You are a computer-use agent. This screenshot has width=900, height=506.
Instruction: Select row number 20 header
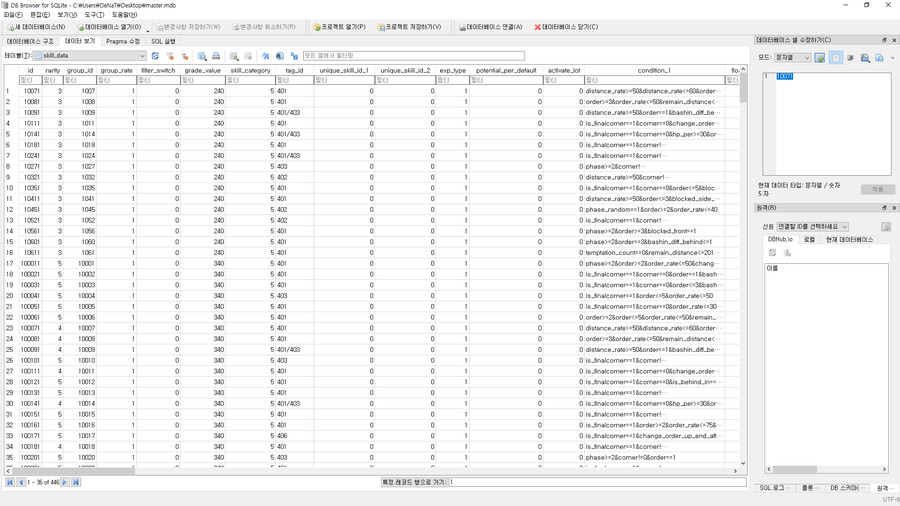pos(10,296)
